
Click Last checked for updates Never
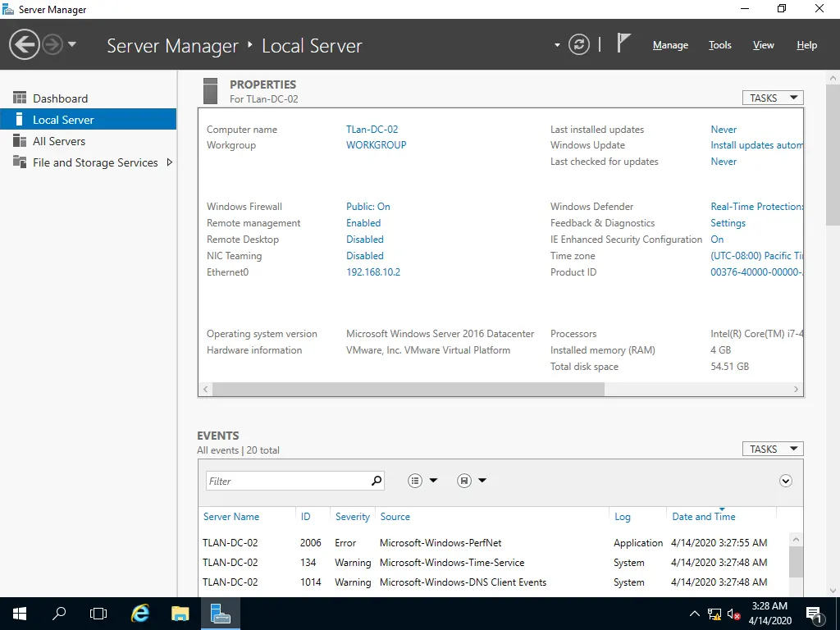(724, 162)
